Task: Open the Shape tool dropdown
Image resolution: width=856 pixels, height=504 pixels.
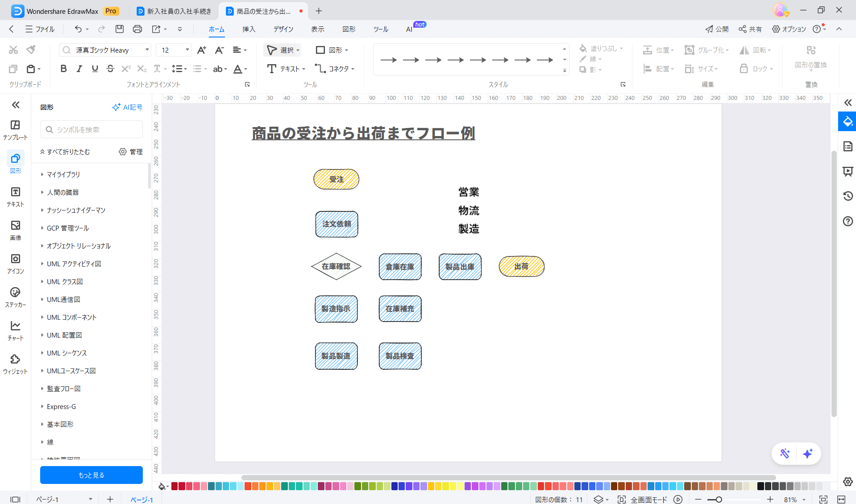Action: 346,50
